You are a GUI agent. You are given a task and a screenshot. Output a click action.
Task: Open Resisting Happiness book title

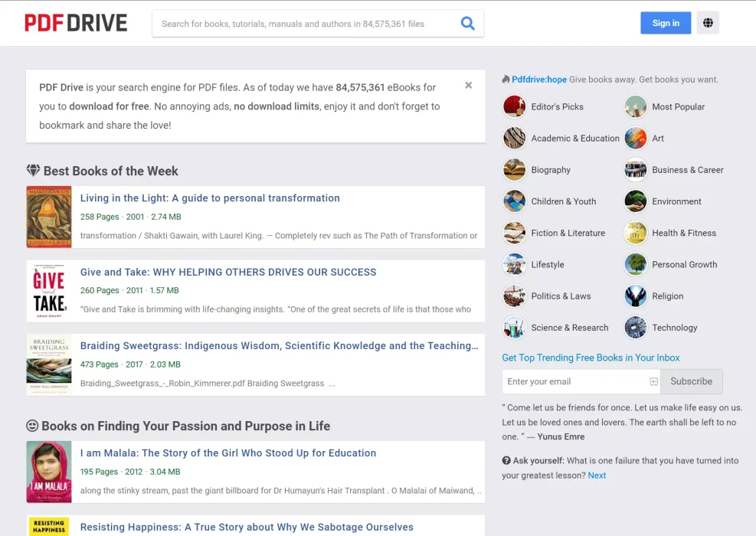247,527
